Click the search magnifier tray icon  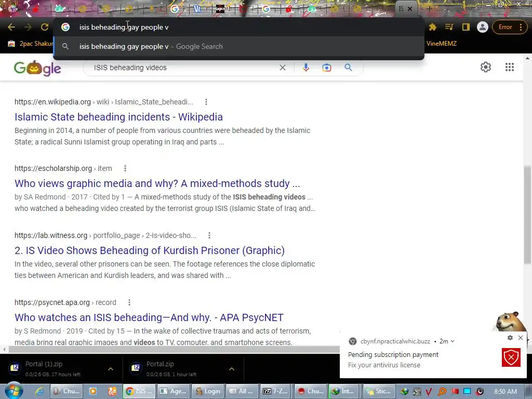[x=442, y=392]
